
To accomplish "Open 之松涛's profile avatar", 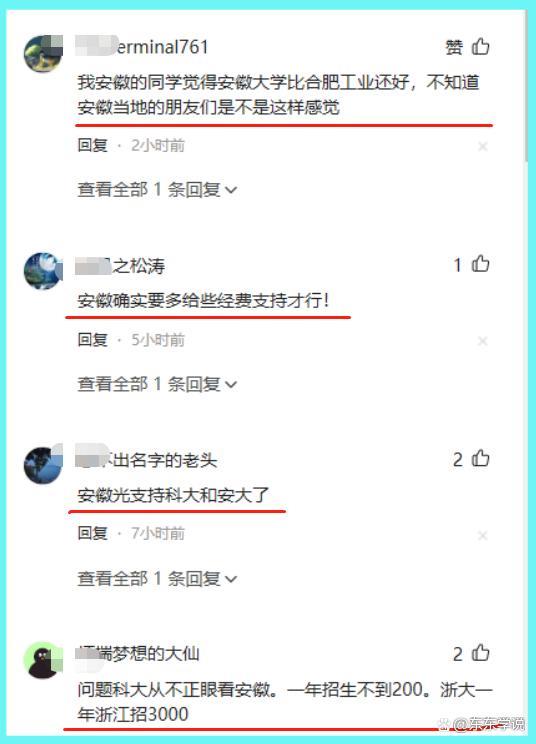I will [43, 271].
